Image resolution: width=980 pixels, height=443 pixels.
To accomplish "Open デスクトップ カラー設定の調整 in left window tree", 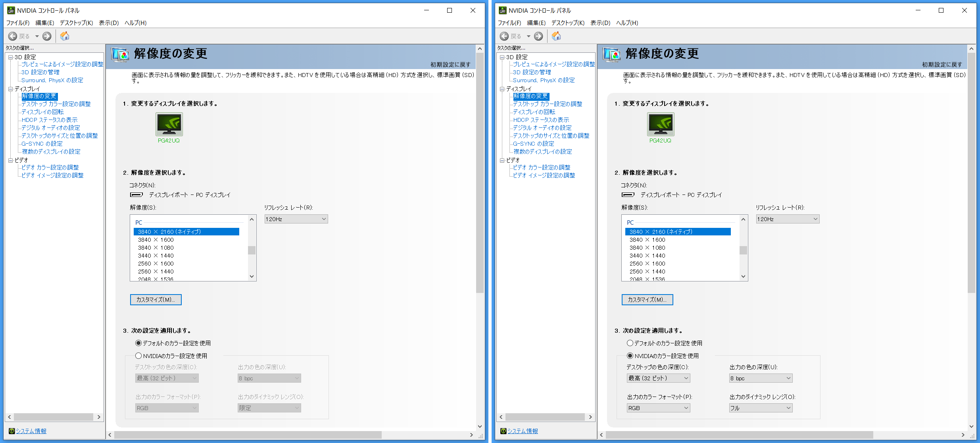I will (56, 104).
